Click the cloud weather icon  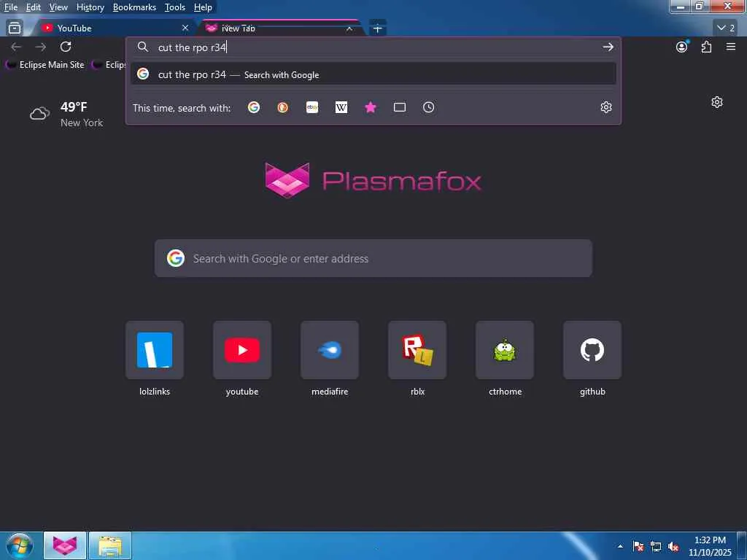coord(40,113)
